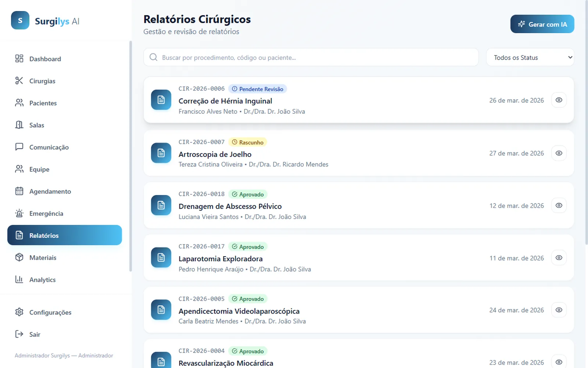View report CIR-2026-0005 with eye button

pos(559,309)
